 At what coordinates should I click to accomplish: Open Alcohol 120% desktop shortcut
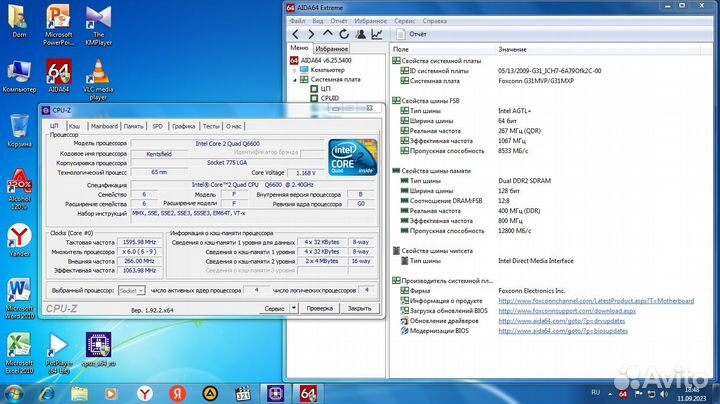point(19,189)
